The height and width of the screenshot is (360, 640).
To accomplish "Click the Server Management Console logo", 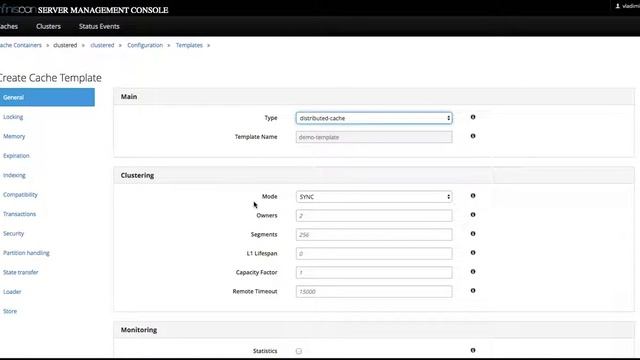I will click(x=84, y=9).
